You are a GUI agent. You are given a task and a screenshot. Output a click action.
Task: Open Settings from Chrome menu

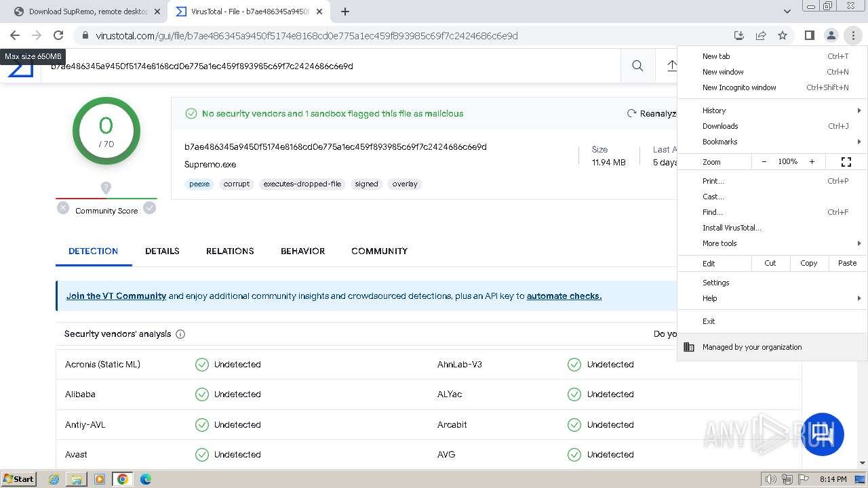(772, 283)
